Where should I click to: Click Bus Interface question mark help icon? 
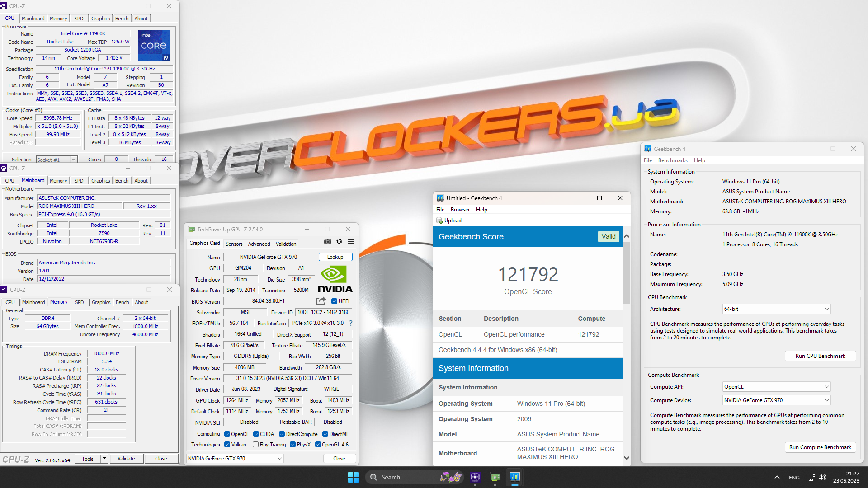[x=351, y=323]
